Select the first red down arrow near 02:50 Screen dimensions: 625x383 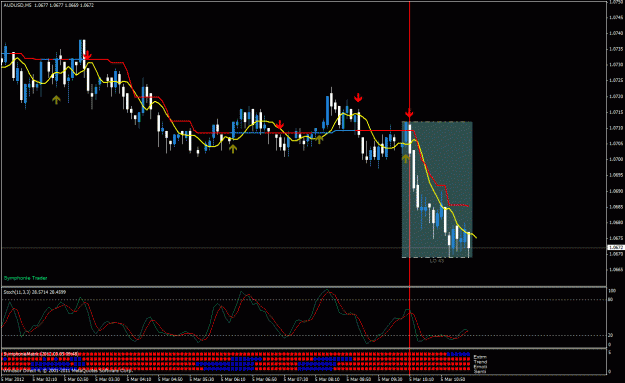tap(88, 55)
